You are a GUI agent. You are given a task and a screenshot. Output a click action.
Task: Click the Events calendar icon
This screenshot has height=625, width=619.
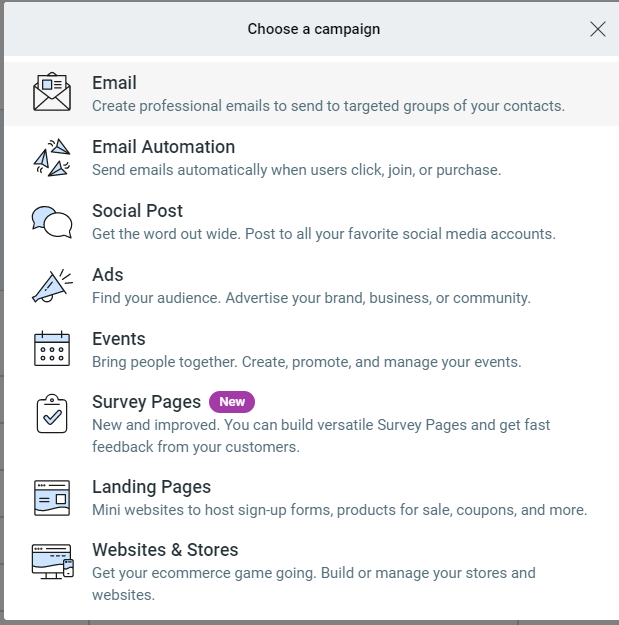[x=52, y=349]
